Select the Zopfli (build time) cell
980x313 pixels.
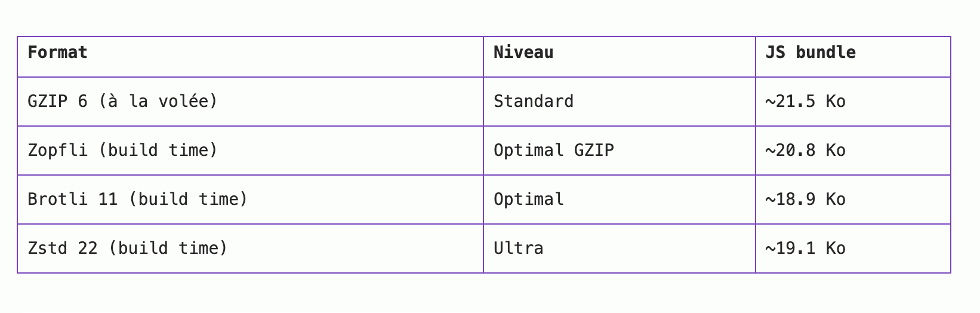point(122,151)
